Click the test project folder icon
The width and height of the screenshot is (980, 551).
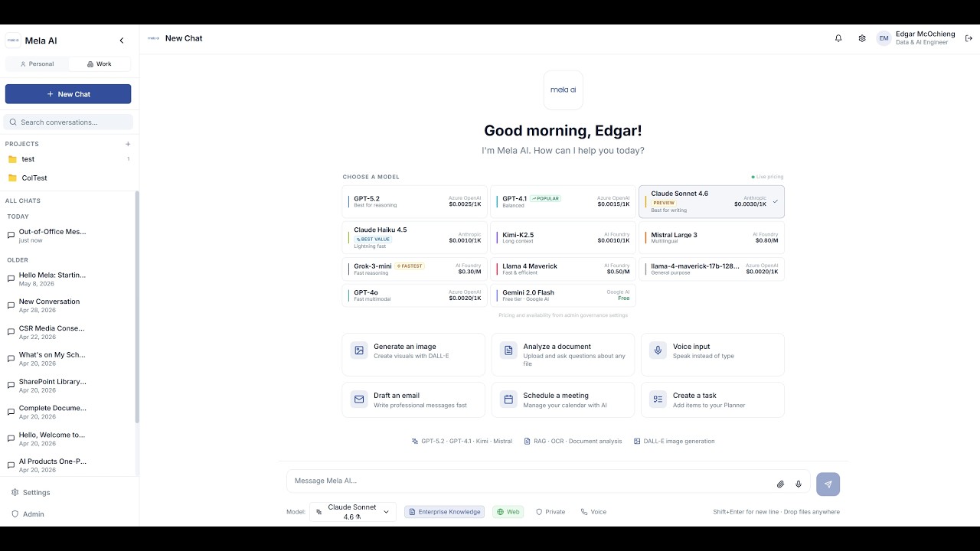tap(12, 159)
